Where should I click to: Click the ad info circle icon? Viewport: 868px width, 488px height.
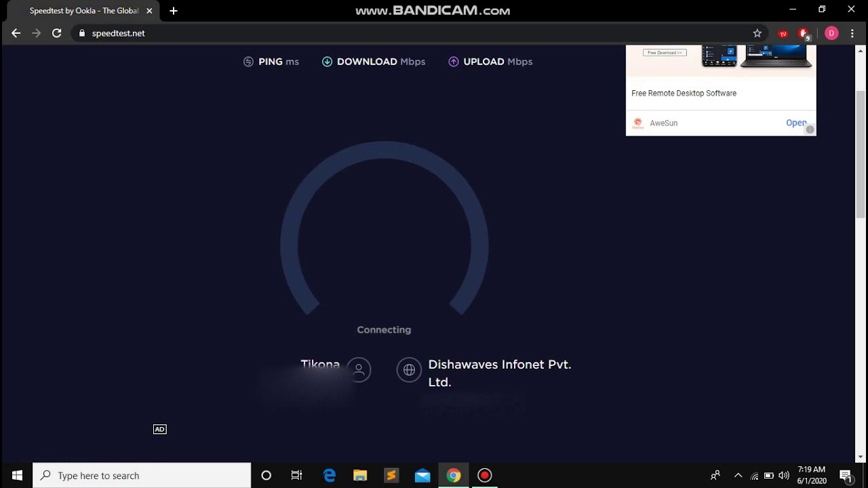810,129
